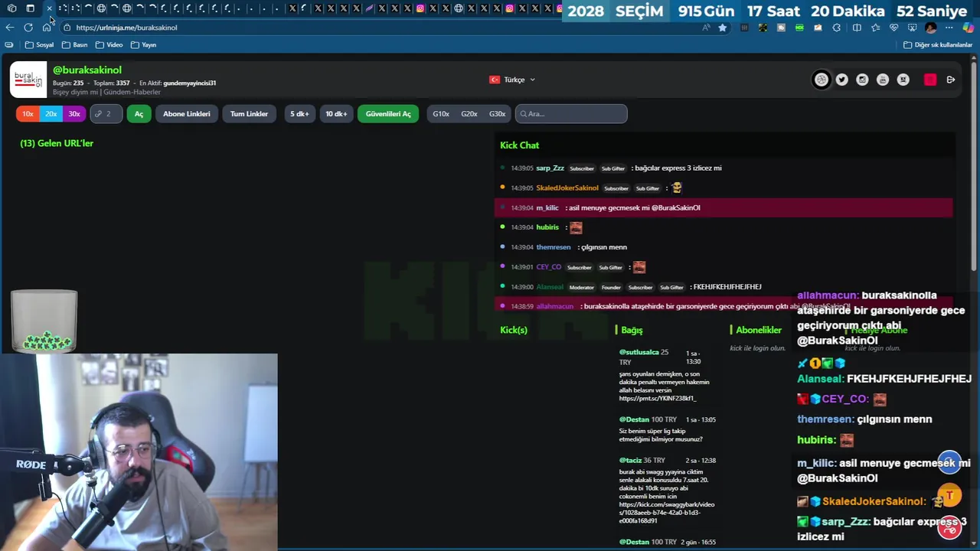Click the pmt.sc link in sutlusalca donation
This screenshot has width=980, height=551.
point(657,399)
